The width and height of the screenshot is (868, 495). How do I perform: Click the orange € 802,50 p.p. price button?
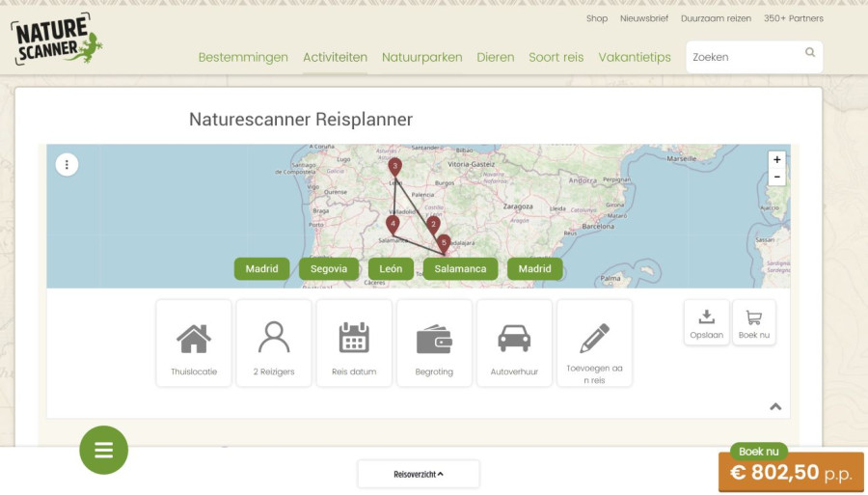pos(791,472)
